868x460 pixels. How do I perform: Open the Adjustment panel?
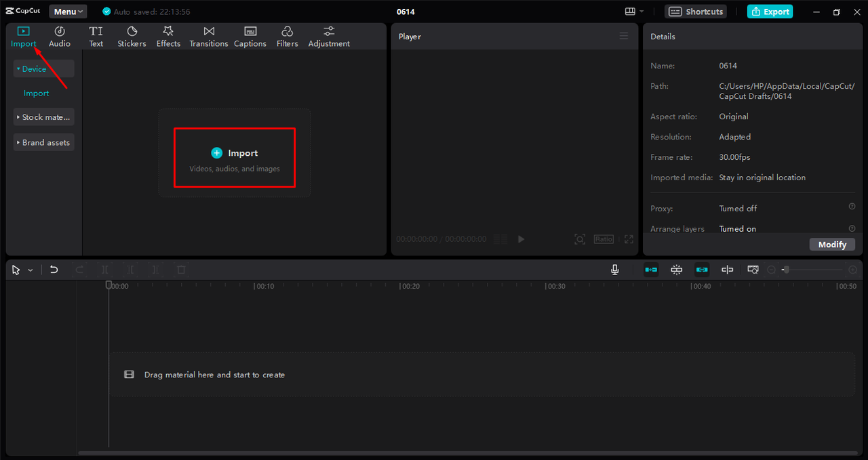click(x=328, y=36)
